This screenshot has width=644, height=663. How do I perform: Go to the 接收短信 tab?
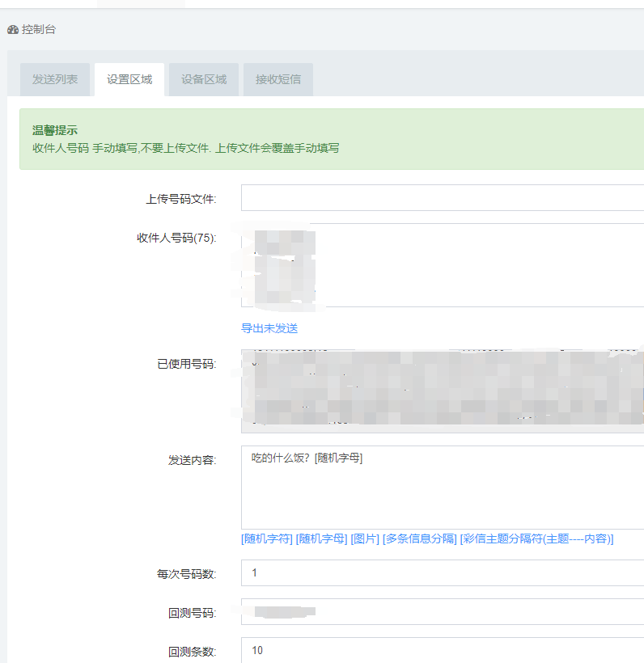tap(278, 80)
